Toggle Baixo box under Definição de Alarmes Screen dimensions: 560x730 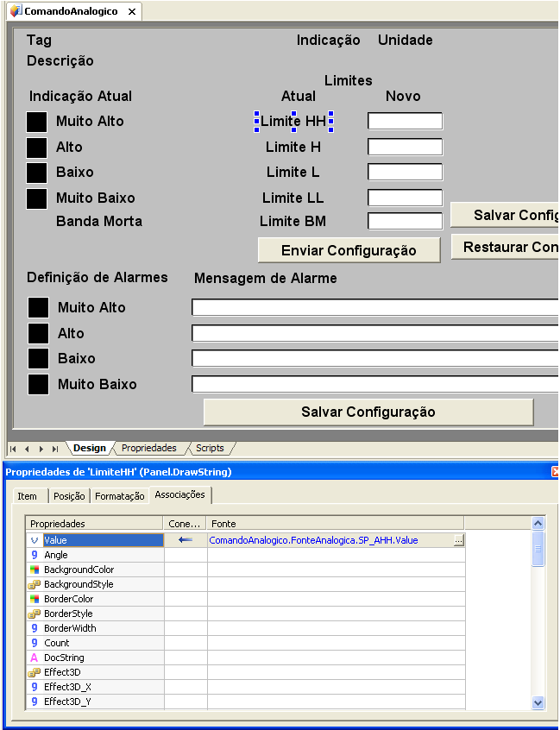pyautogui.click(x=38, y=359)
